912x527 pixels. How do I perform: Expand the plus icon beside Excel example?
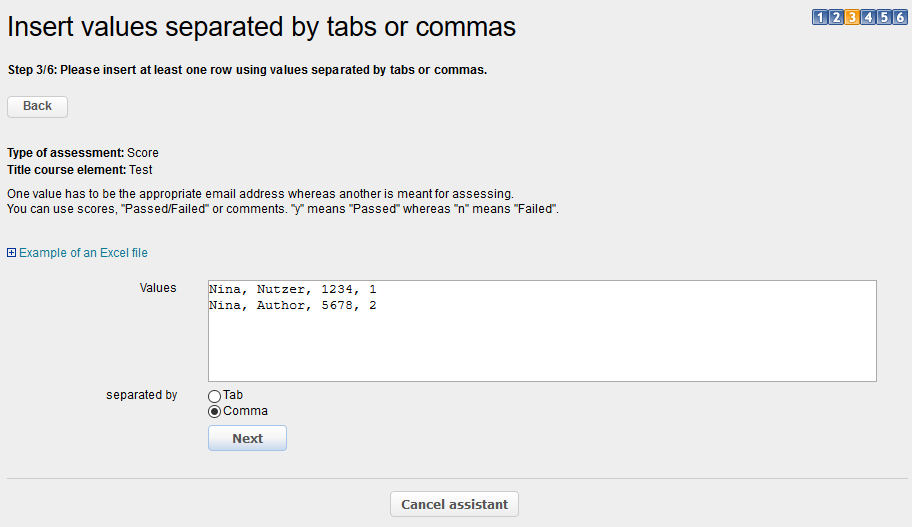click(12, 253)
